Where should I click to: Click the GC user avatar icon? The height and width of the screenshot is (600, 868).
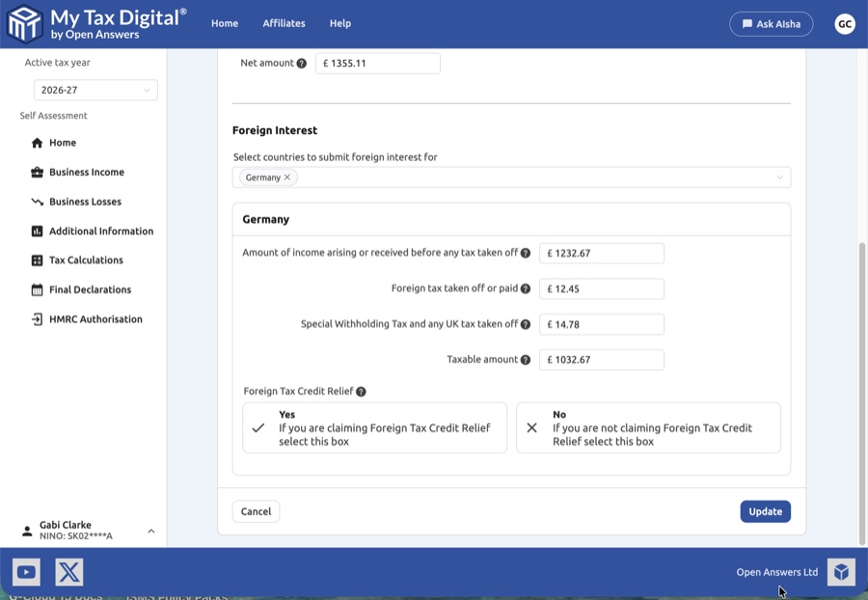point(845,24)
